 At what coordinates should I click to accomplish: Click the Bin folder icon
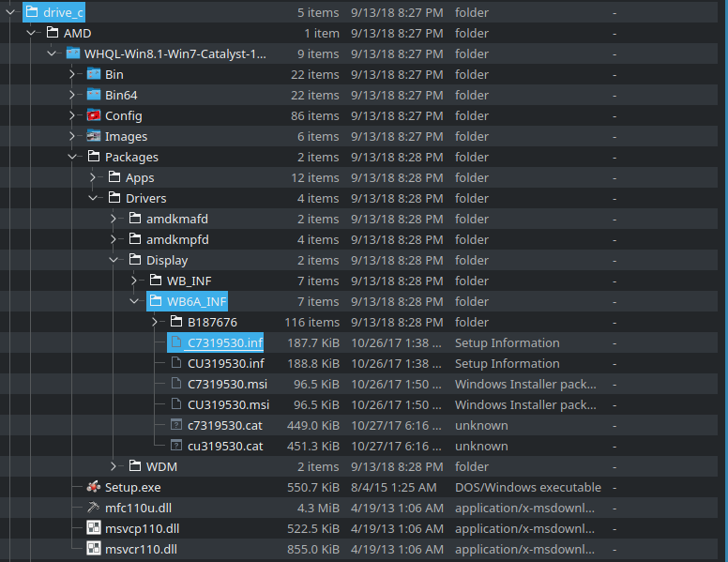(x=94, y=74)
